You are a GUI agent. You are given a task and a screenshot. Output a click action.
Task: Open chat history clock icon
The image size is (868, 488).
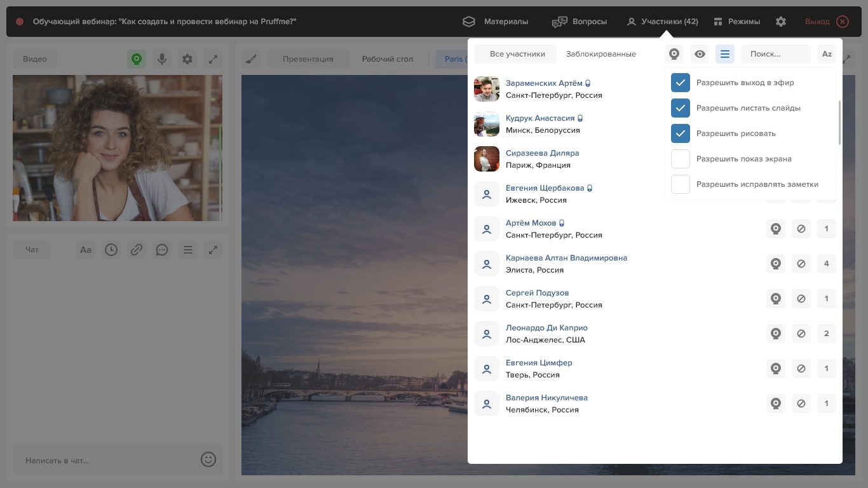pyautogui.click(x=111, y=250)
